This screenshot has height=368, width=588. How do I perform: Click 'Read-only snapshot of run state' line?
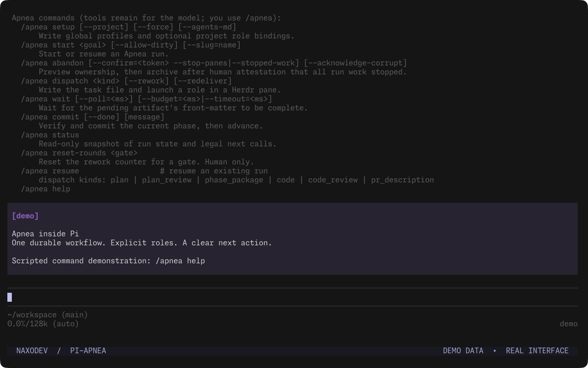point(158,144)
